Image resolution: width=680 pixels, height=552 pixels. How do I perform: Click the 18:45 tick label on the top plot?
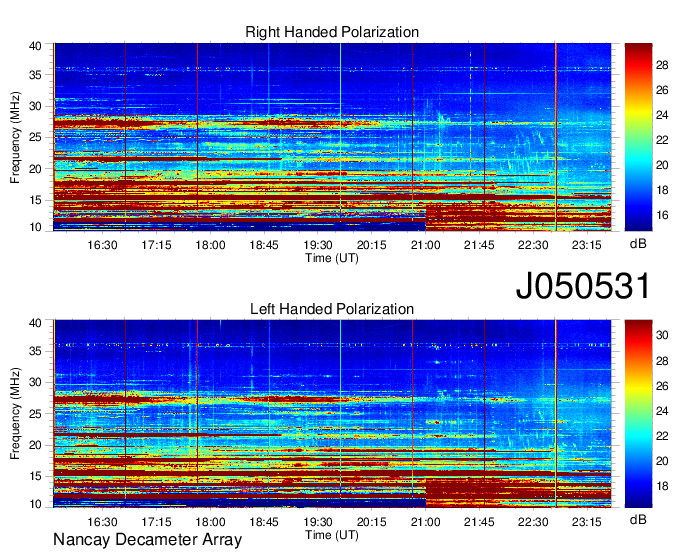click(264, 245)
